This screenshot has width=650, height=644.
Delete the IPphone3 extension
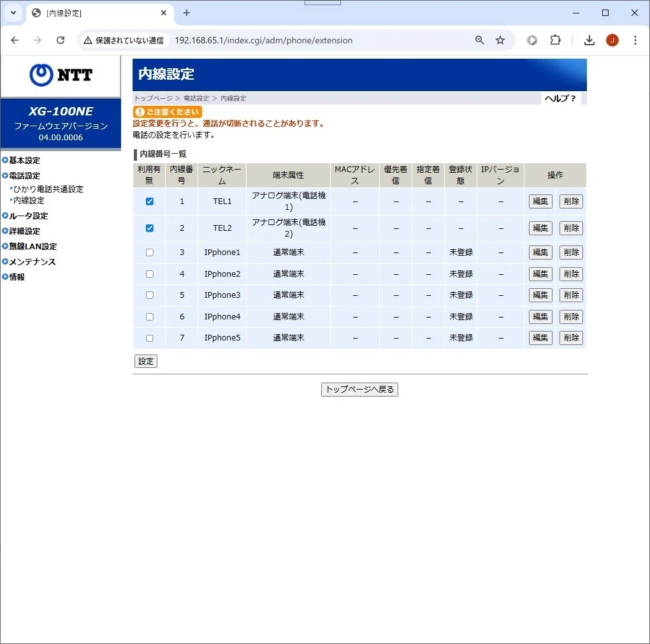(571, 295)
